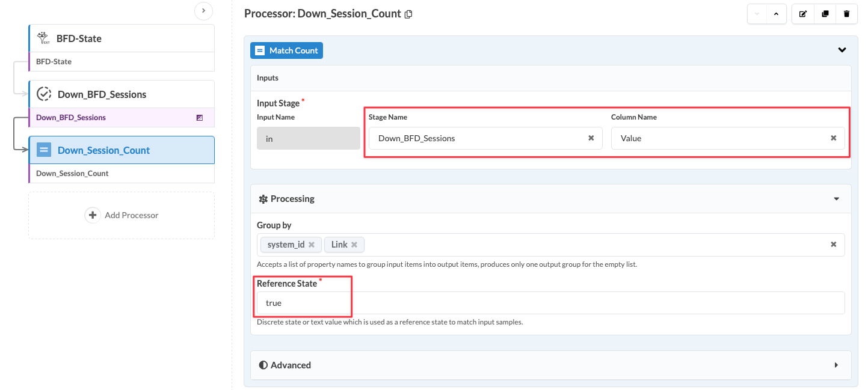Click the Down_BFD_Sessions check-circle icon
Viewport: 868px width, 390px height.
click(44, 94)
